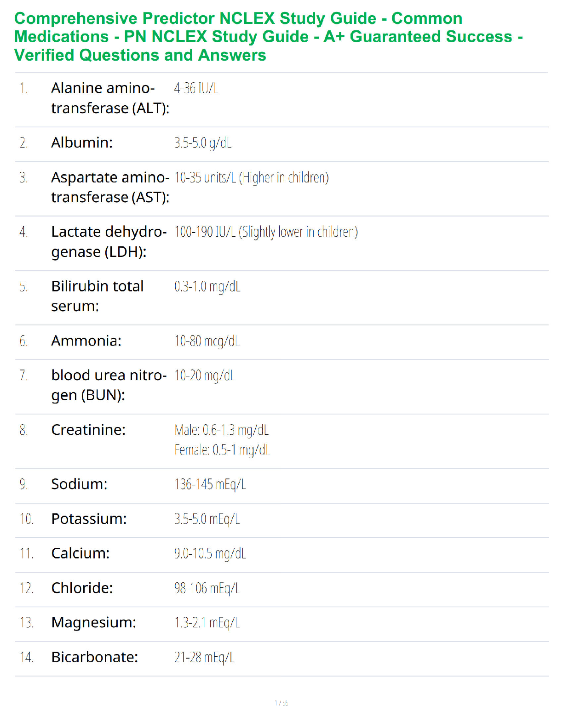563x728 pixels.
Task: Select the blood urea nitrogen (BUN) term
Action: [109, 385]
